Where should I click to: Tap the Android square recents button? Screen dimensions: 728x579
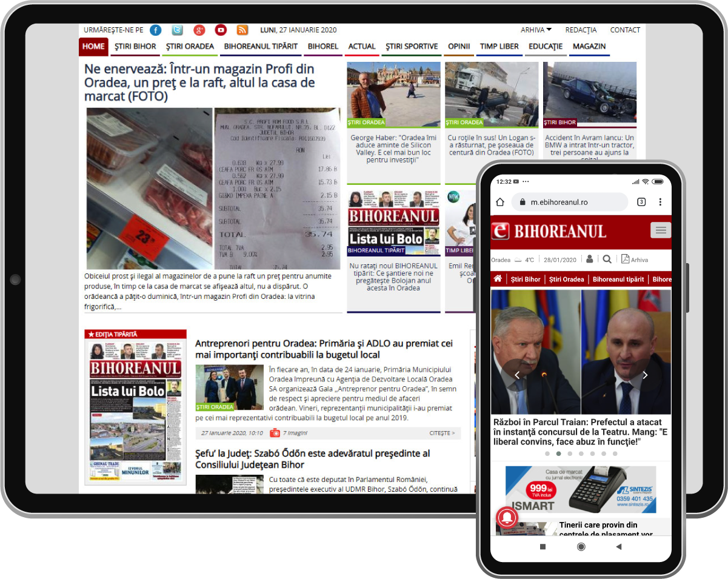pos(543,547)
